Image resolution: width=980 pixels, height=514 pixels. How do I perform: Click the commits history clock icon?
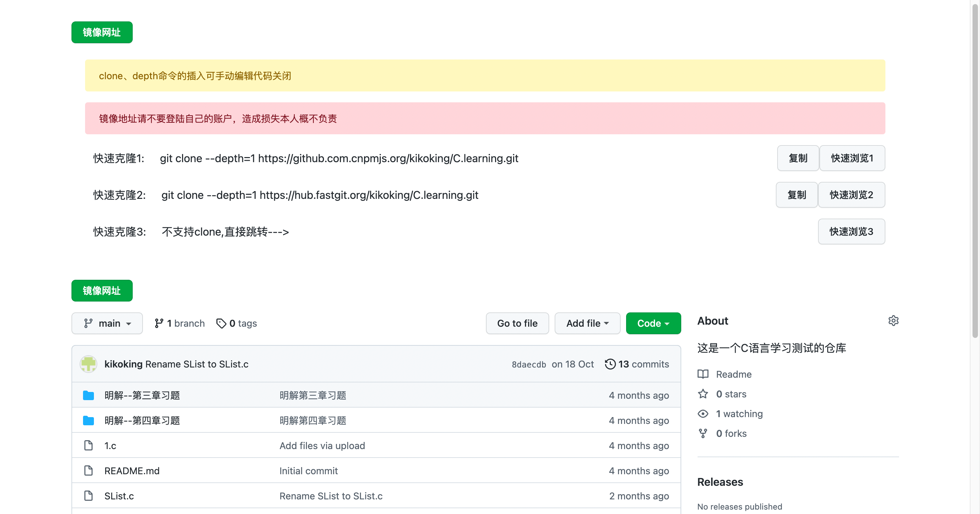click(610, 364)
